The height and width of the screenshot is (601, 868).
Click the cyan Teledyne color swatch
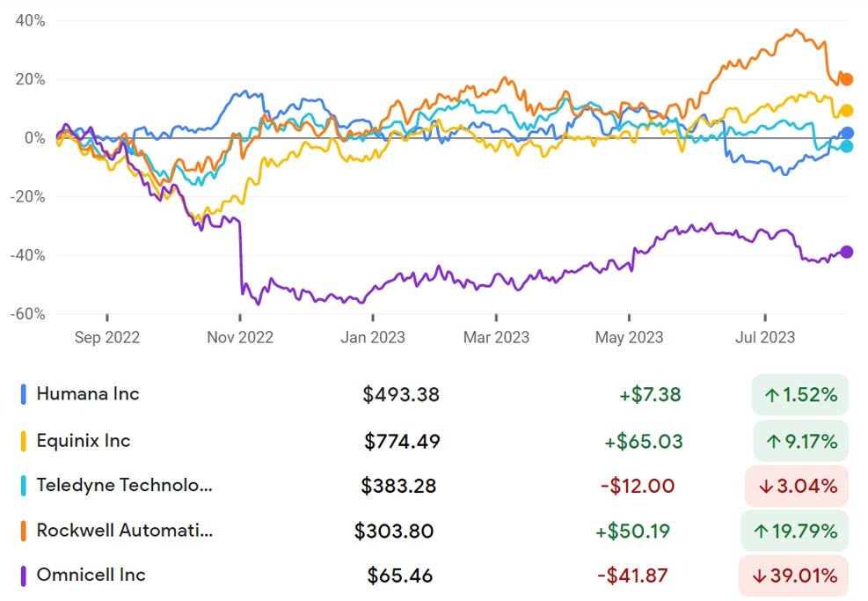pyautogui.click(x=23, y=486)
